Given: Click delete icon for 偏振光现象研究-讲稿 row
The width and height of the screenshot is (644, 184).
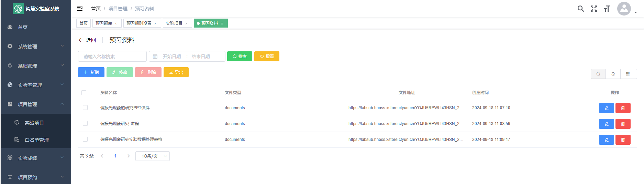Looking at the screenshot, I should click(x=623, y=124).
